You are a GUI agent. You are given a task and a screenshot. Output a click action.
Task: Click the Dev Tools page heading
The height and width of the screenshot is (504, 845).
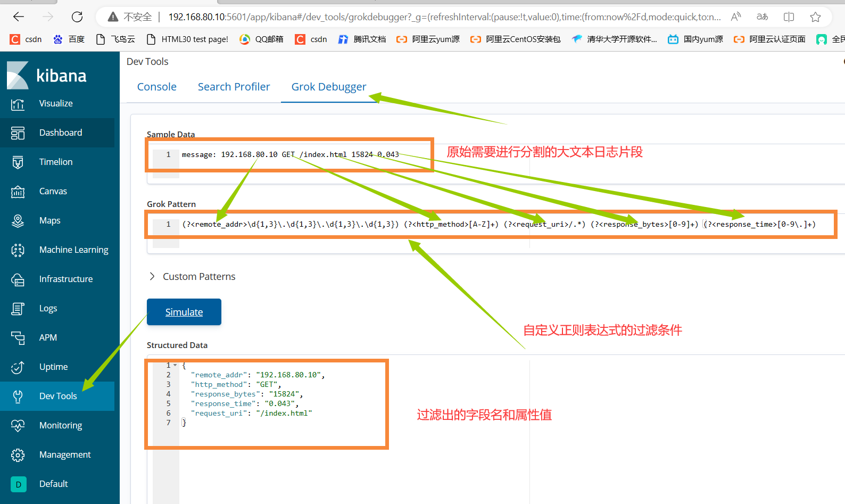147,62
